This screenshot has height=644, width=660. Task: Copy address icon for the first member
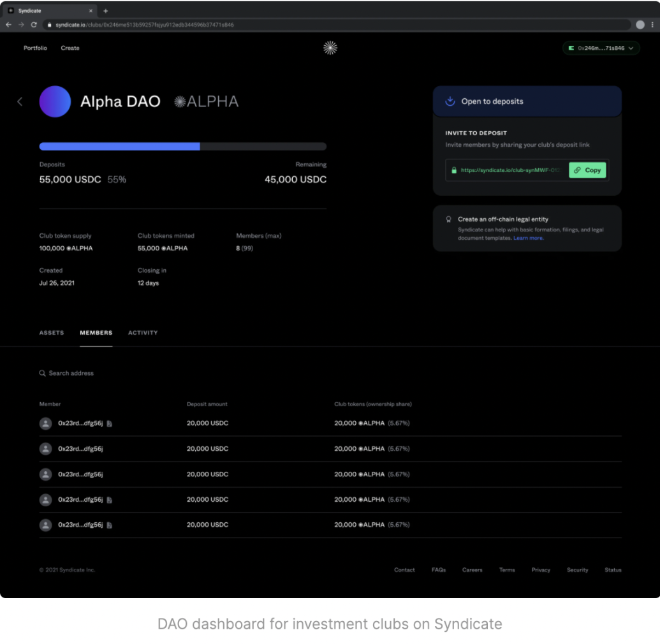(110, 423)
